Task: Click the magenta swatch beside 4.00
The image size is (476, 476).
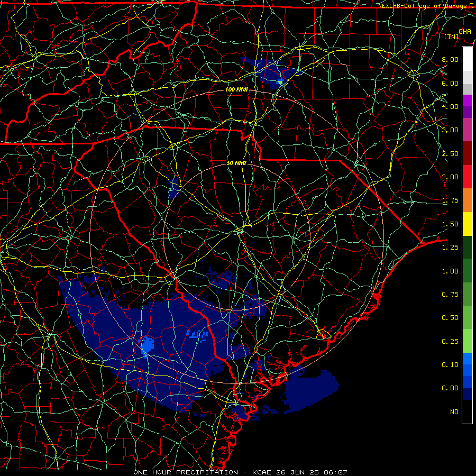Action: (467, 100)
